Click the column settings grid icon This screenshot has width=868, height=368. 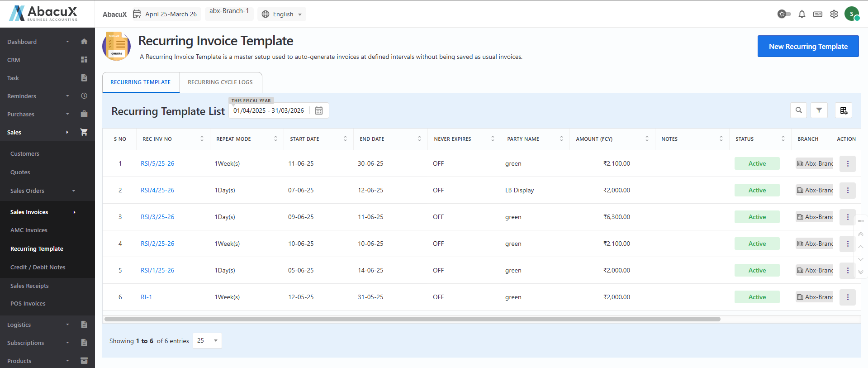point(844,110)
